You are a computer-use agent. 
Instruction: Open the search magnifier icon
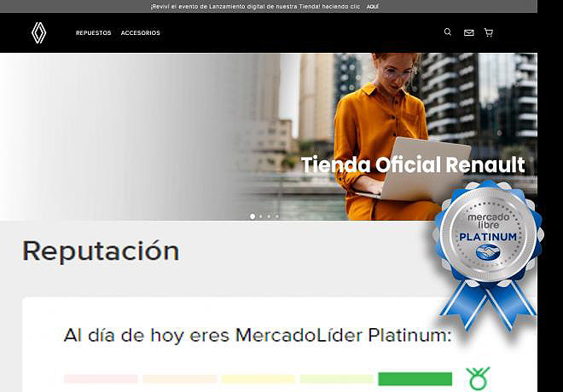(448, 32)
